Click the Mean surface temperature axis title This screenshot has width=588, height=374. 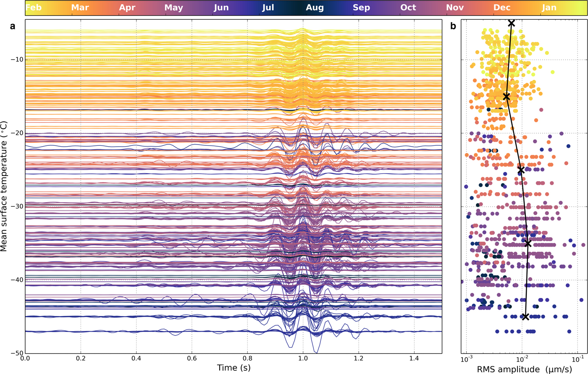[x=5, y=186]
